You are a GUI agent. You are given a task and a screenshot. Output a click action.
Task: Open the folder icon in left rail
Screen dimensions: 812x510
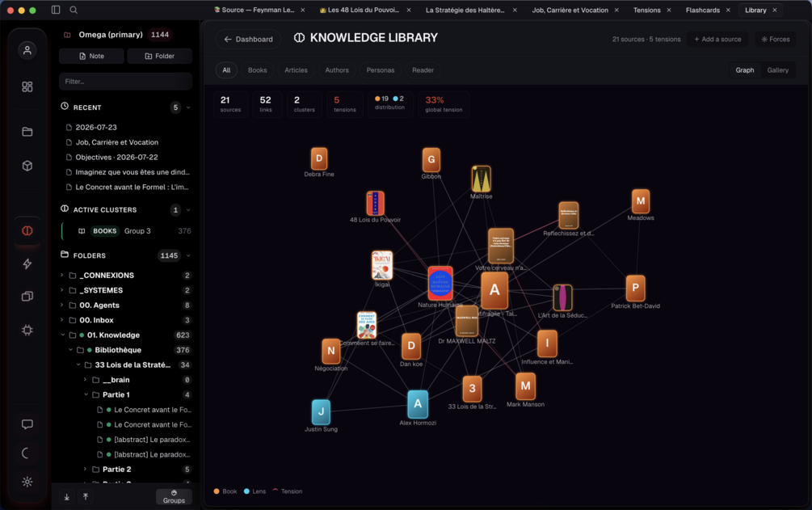coord(27,132)
